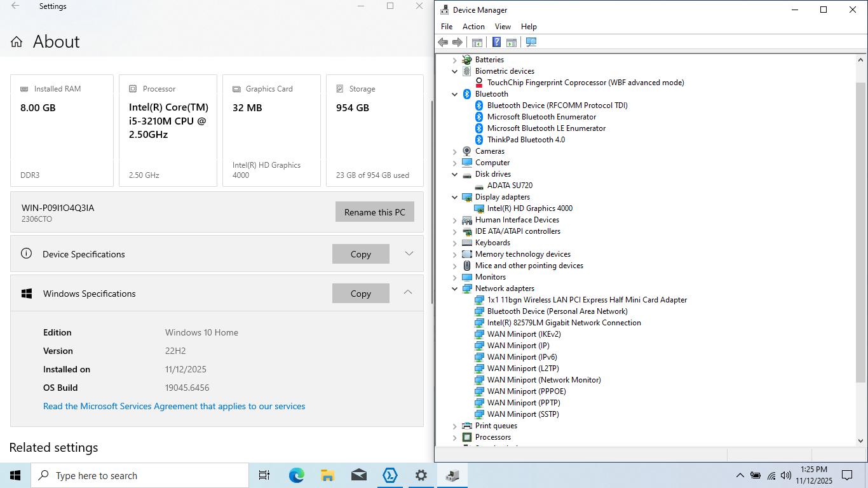This screenshot has width=868, height=488.
Task: Select Intel(R) HD Graphics 4000 adapter
Action: [529, 208]
